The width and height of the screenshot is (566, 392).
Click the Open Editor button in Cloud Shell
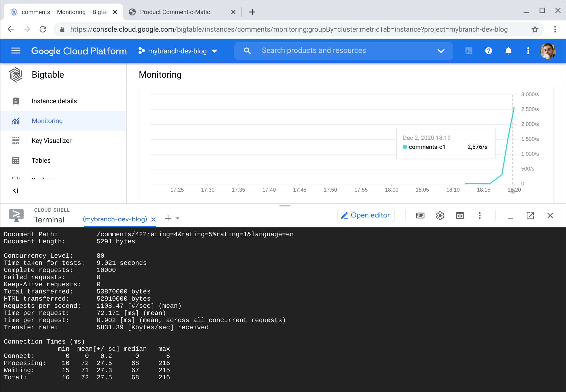click(366, 215)
